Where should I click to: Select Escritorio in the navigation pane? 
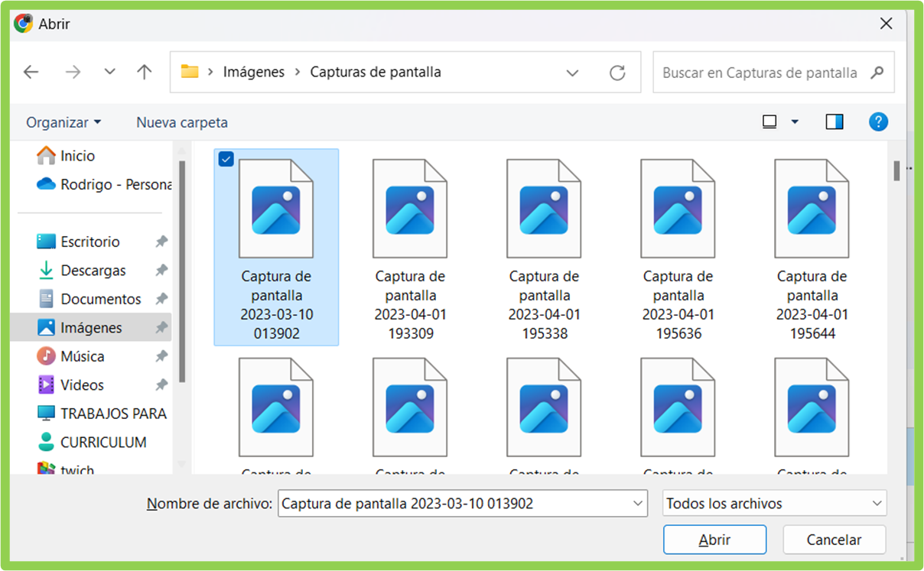point(89,241)
